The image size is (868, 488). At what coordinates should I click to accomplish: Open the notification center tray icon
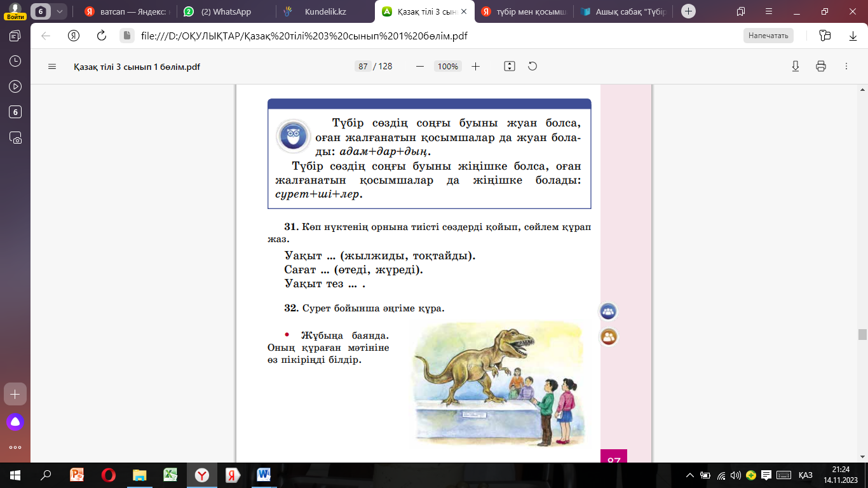tap(766, 475)
